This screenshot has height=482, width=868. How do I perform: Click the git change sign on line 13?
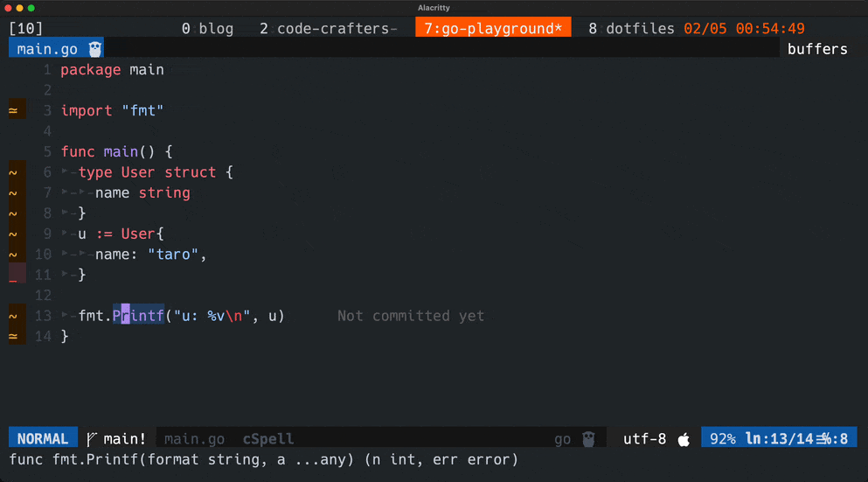tap(13, 316)
